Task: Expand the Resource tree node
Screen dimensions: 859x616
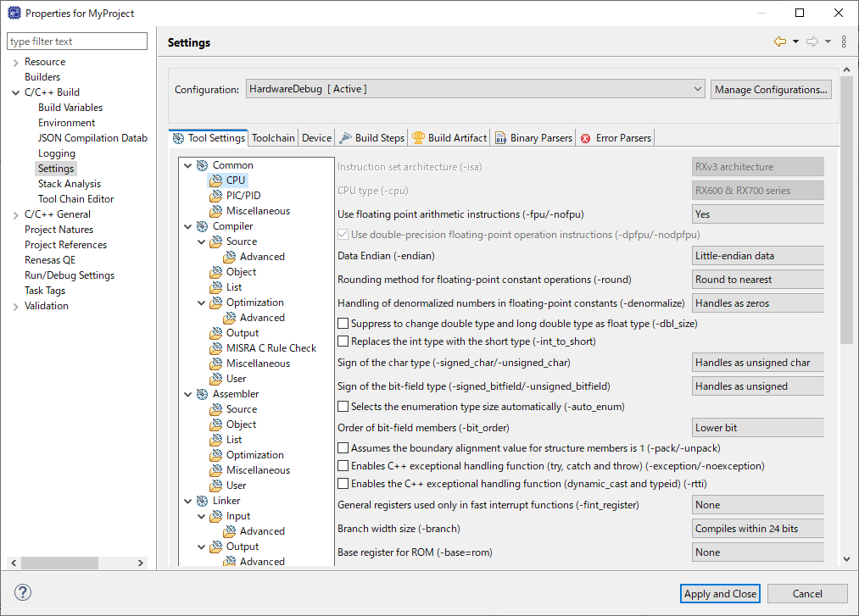Action: (x=15, y=63)
